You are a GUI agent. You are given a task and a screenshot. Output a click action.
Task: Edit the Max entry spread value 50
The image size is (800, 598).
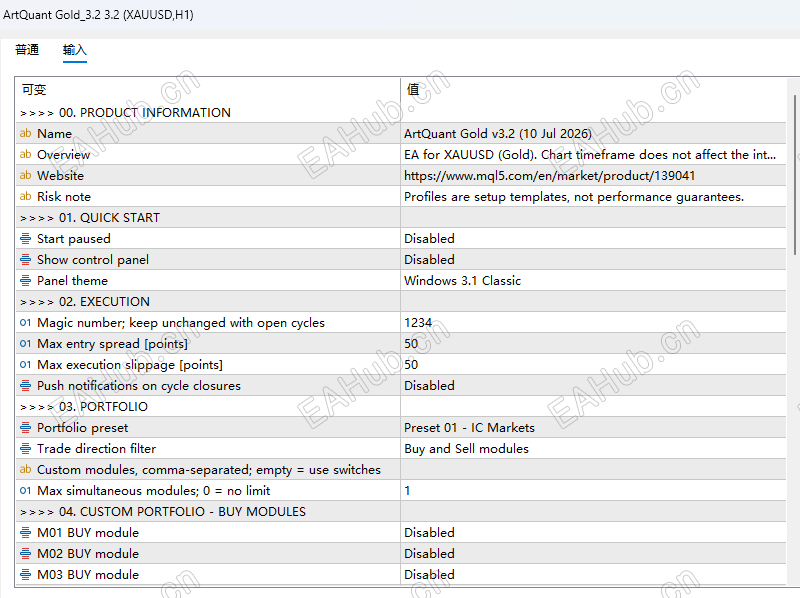[x=593, y=343]
